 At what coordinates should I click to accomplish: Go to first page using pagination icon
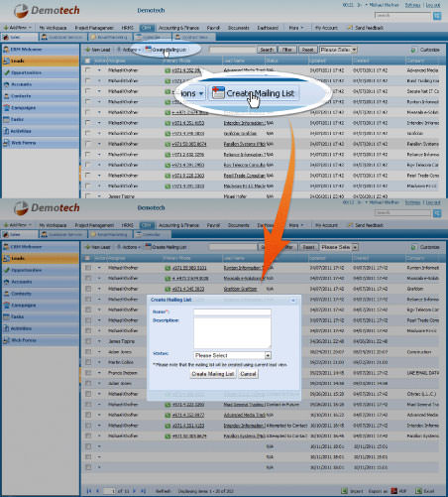pyautogui.click(x=89, y=491)
